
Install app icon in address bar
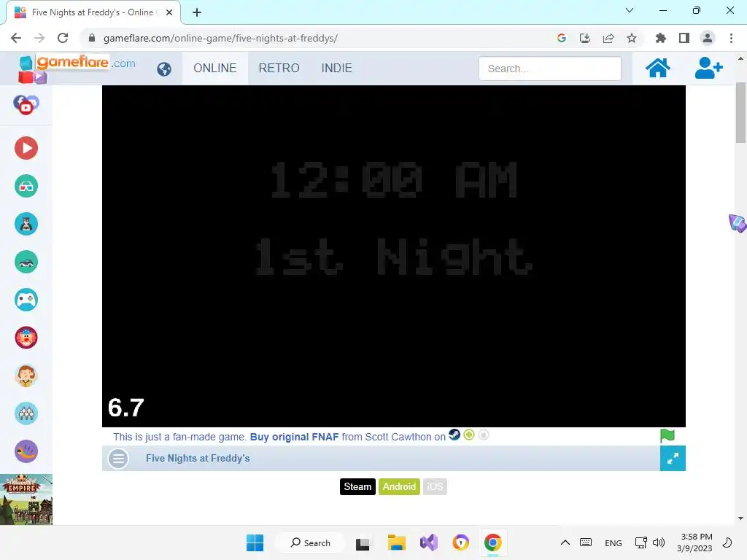[585, 38]
